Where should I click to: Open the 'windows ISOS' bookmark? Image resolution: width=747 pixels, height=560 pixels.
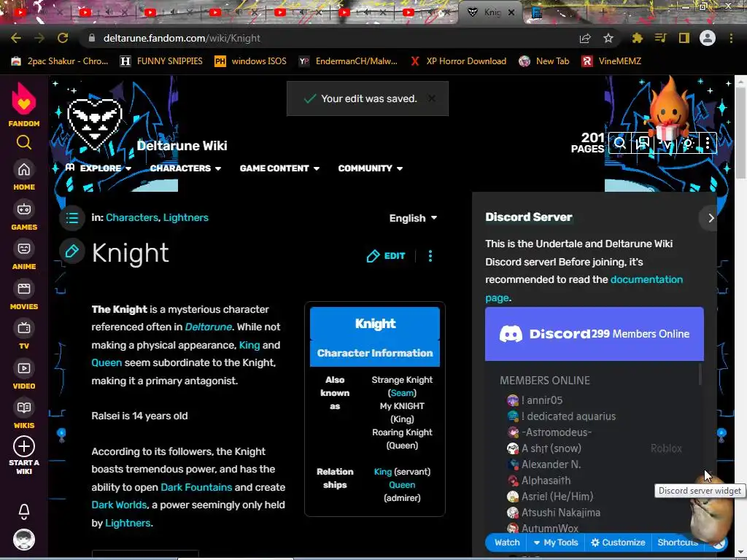(x=251, y=61)
